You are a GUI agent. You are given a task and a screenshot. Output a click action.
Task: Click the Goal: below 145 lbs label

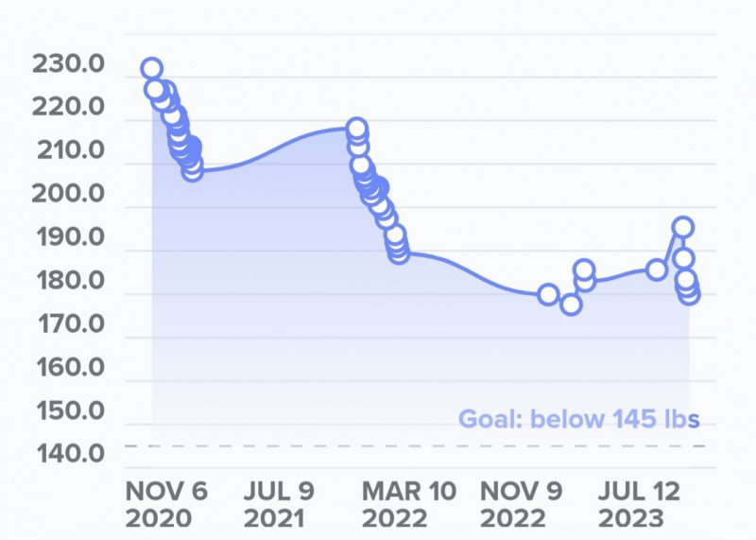tap(579, 419)
